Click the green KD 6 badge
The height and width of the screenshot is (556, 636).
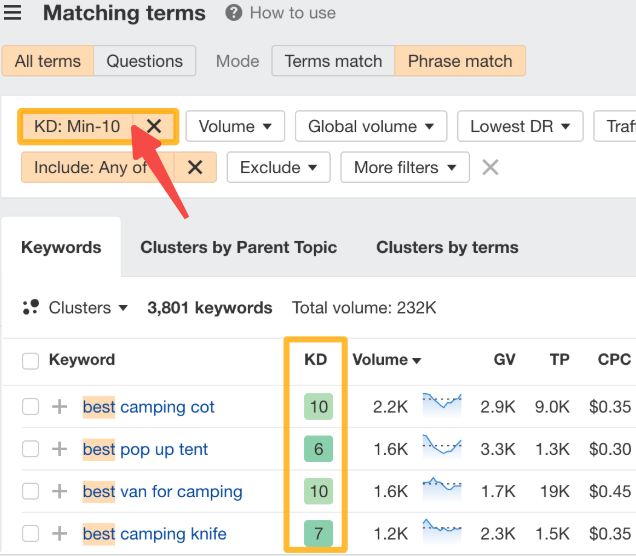pyautogui.click(x=318, y=449)
